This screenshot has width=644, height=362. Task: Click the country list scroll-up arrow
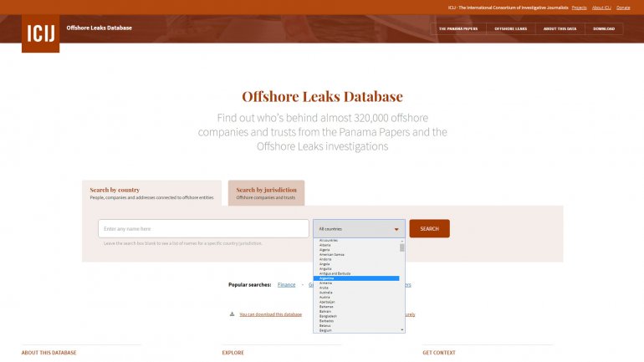[402, 241]
